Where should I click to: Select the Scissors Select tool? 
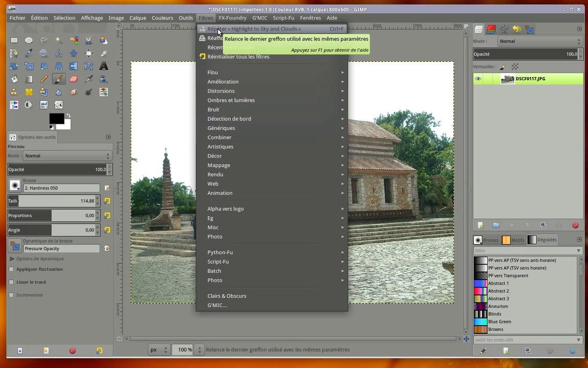point(89,40)
